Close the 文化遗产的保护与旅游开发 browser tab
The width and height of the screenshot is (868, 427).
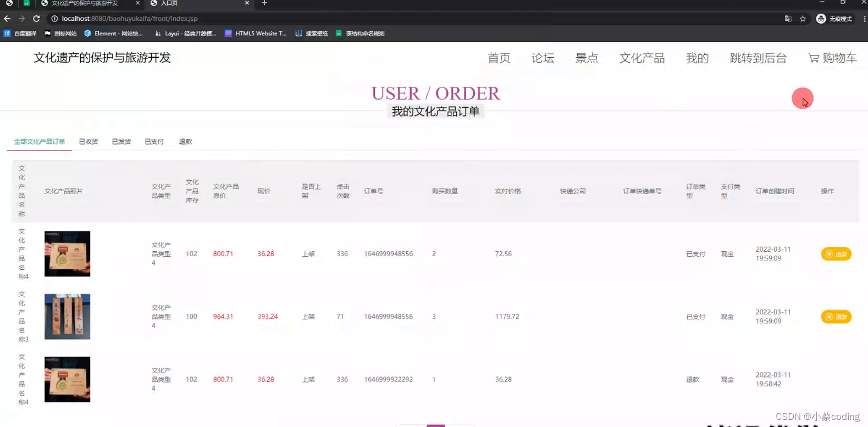coord(137,3)
